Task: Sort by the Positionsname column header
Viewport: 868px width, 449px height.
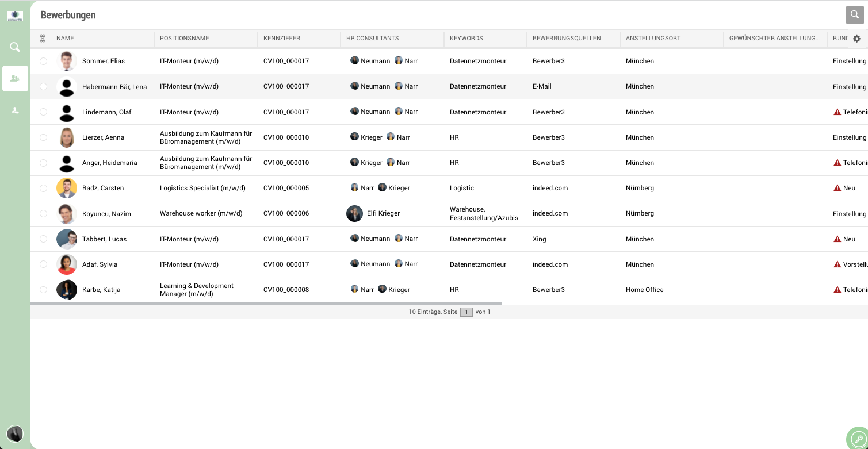Action: point(185,39)
